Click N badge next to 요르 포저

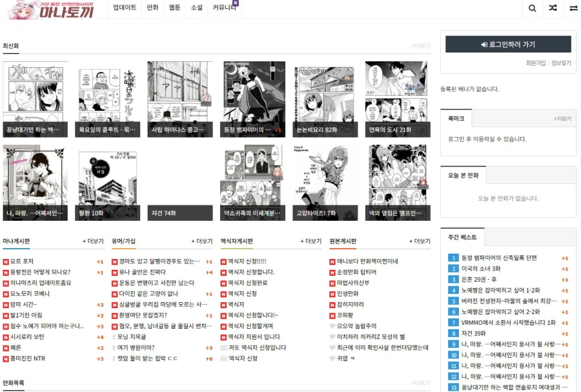(6, 262)
